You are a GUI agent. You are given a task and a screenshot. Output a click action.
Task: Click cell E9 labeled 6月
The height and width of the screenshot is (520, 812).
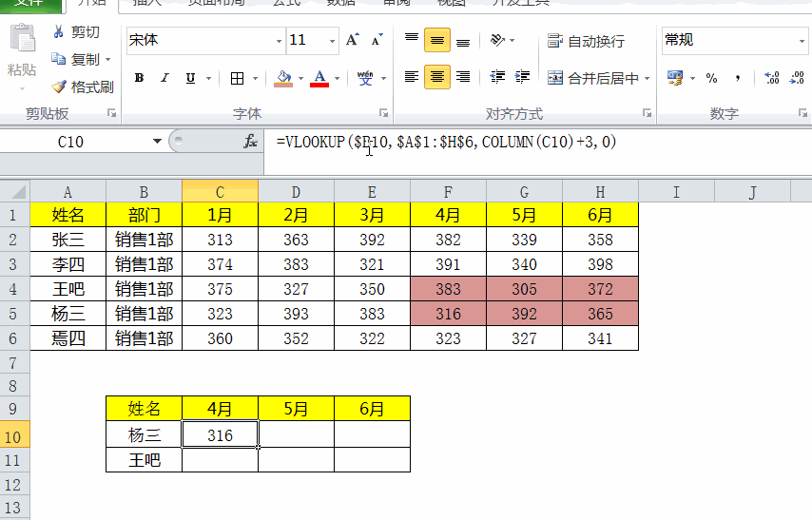[372, 409]
